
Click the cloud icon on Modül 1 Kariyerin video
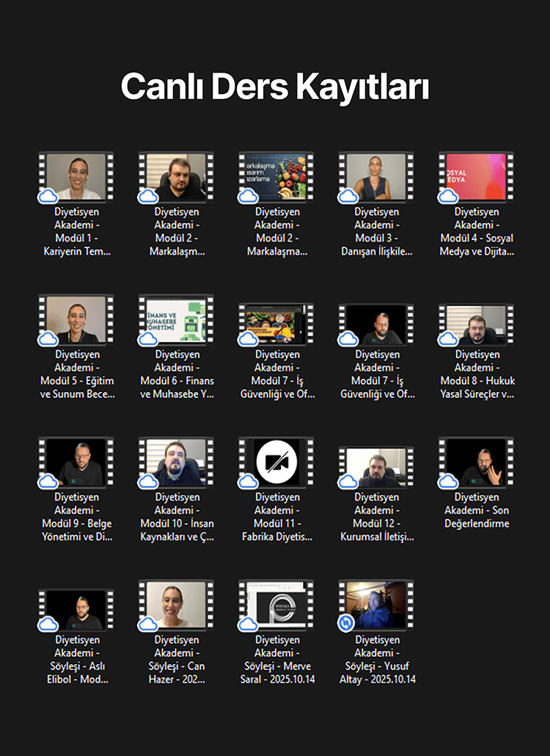(48, 196)
